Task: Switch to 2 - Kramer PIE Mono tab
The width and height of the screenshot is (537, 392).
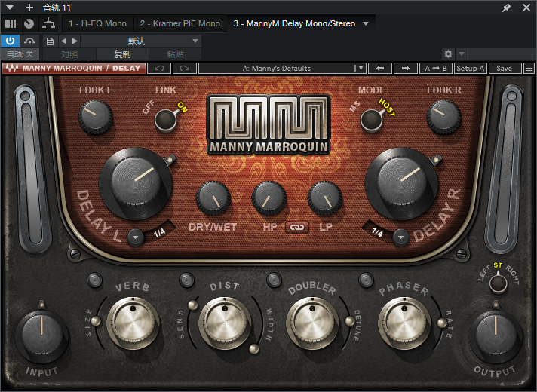Action: (180, 23)
